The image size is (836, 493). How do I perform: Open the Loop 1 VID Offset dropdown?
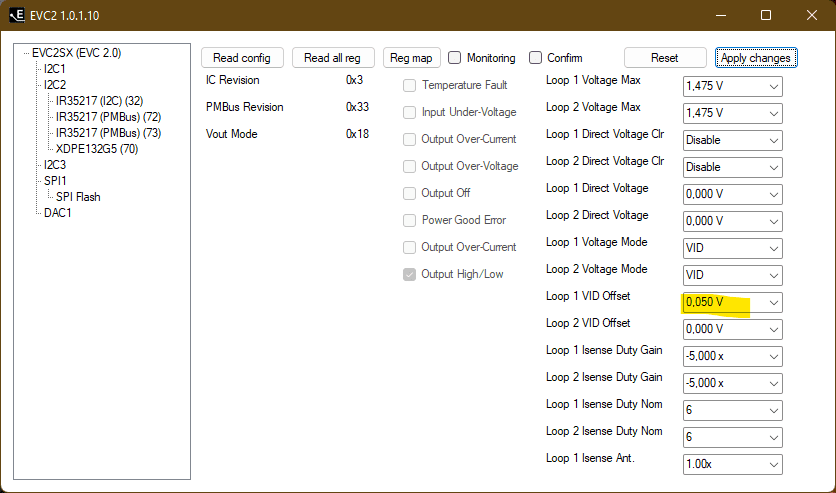[732, 302]
